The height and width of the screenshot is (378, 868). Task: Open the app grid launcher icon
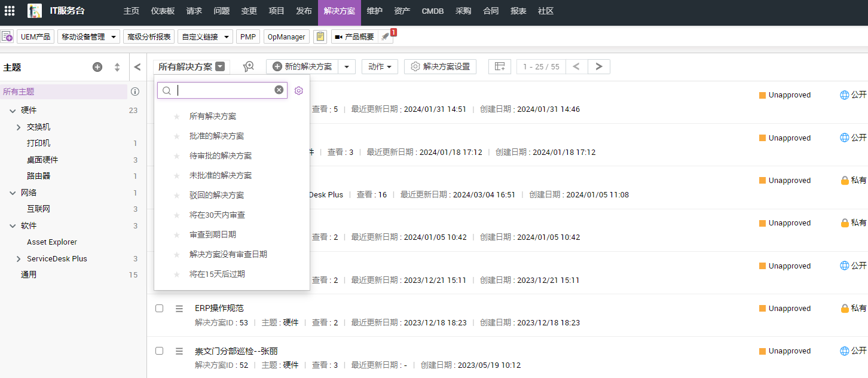(x=10, y=11)
